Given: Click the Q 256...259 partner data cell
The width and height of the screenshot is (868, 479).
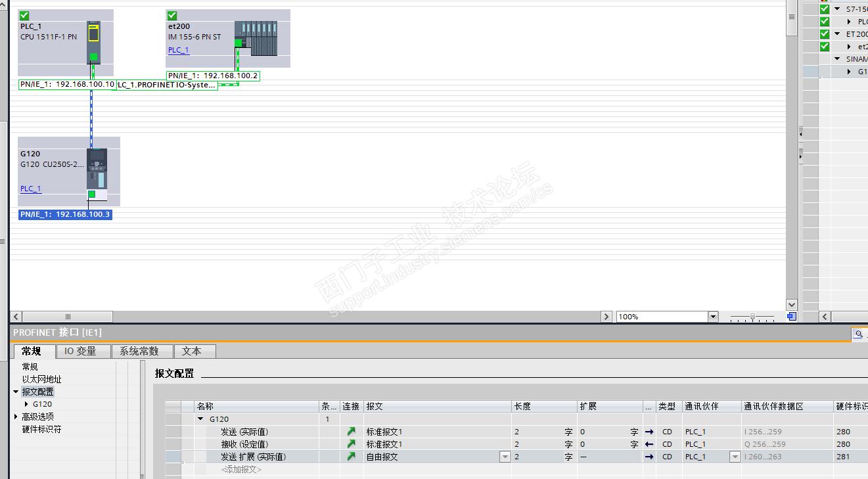Looking at the screenshot, I should [787, 444].
